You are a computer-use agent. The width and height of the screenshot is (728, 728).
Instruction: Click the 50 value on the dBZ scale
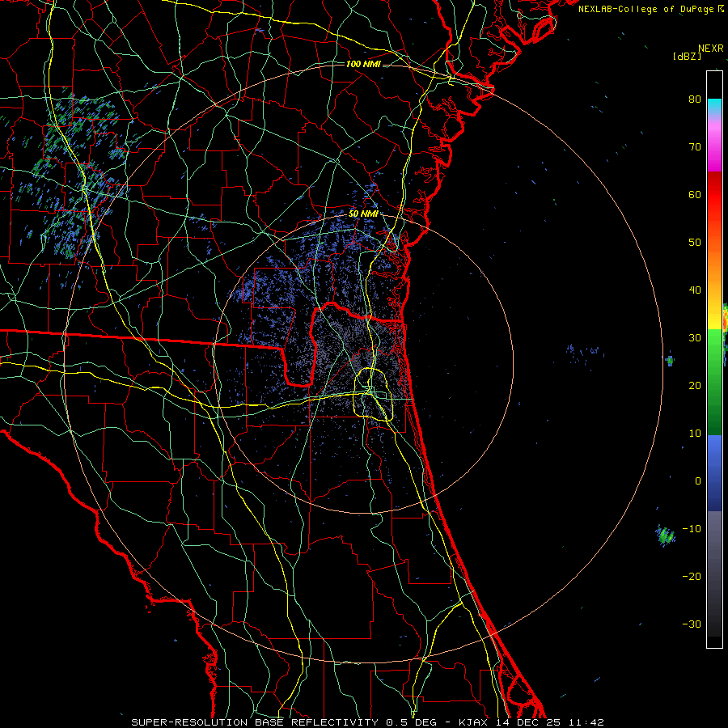[x=695, y=243]
